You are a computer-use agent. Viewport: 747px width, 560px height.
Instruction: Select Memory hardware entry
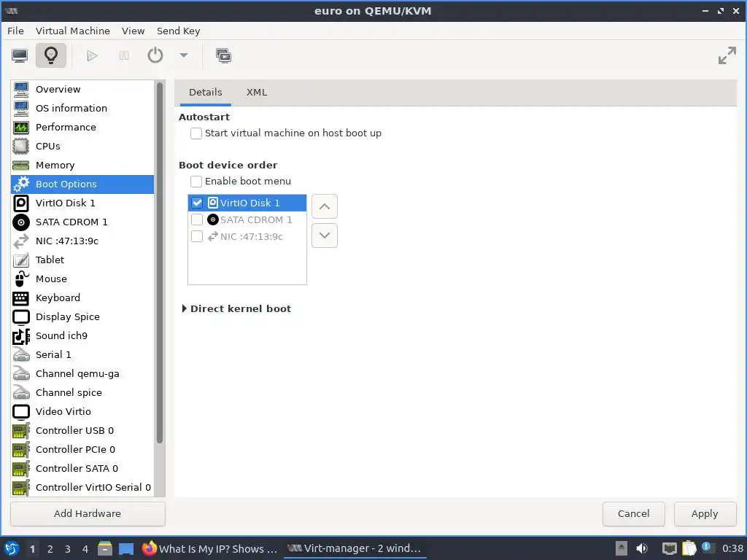pyautogui.click(x=82, y=166)
